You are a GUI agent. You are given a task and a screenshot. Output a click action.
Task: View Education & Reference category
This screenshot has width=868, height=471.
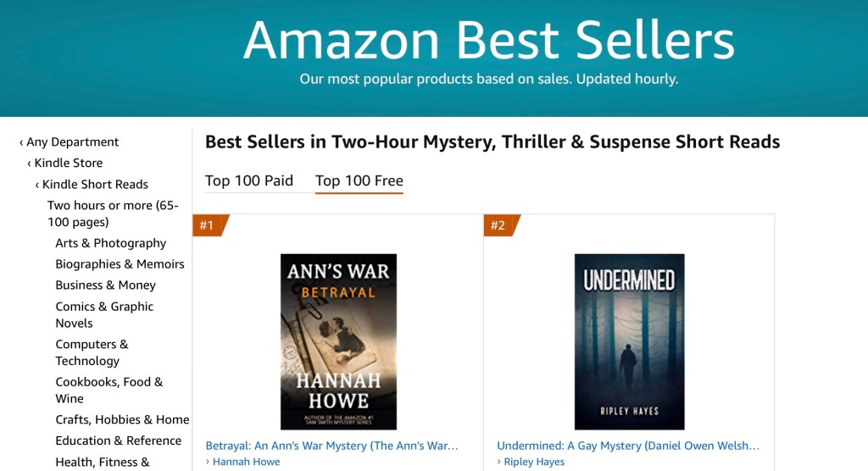(x=118, y=441)
